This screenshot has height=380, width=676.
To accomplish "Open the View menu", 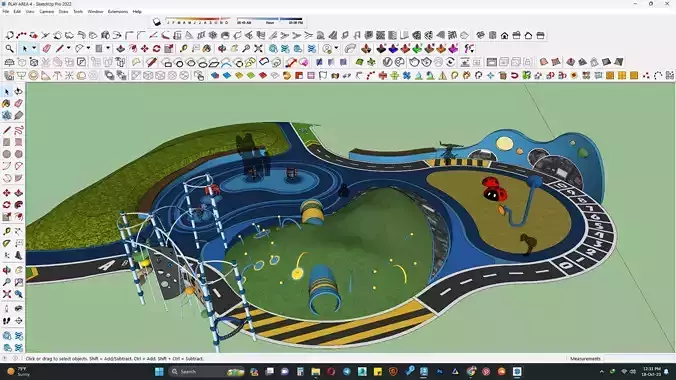I will point(30,12).
